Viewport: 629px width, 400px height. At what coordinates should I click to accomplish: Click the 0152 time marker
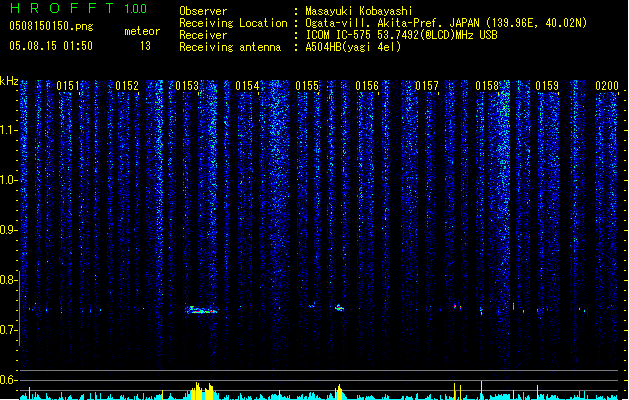click(x=127, y=86)
